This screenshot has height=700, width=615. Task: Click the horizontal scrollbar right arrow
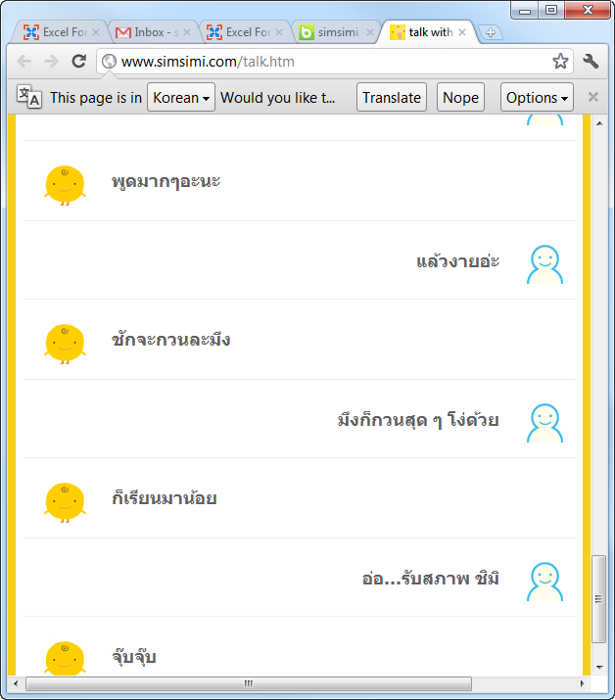(x=582, y=683)
